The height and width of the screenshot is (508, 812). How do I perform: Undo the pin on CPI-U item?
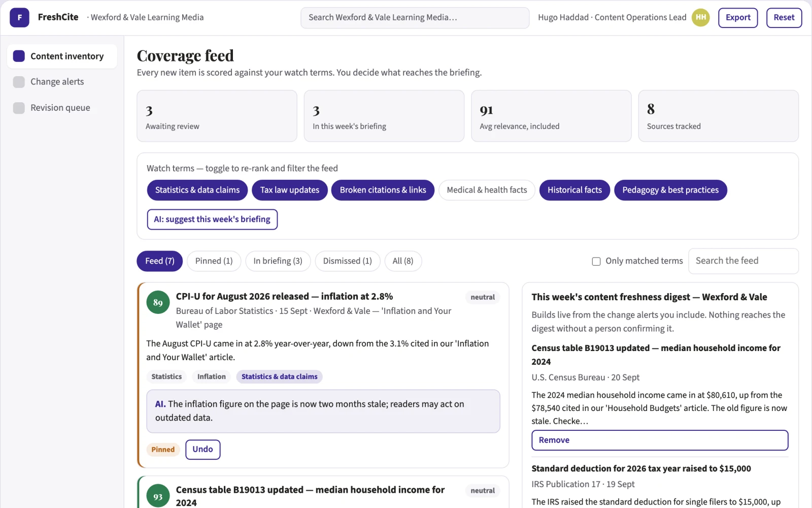202,450
